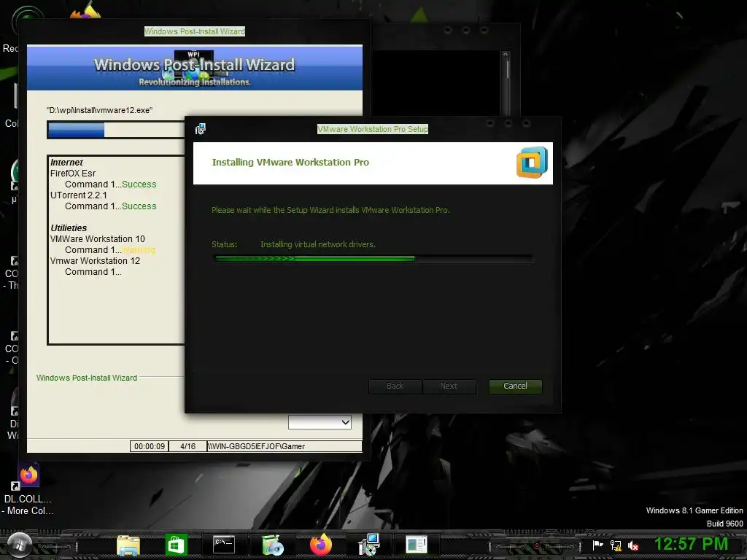747x560 pixels.
Task: Click the 'FireFOX Esr' list entry
Action: 73,174
